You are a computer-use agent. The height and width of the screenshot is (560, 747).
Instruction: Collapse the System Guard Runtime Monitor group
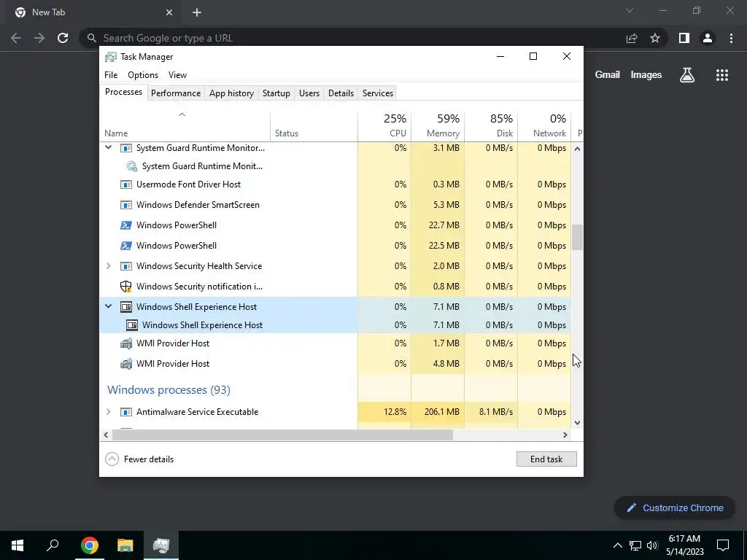point(109,147)
